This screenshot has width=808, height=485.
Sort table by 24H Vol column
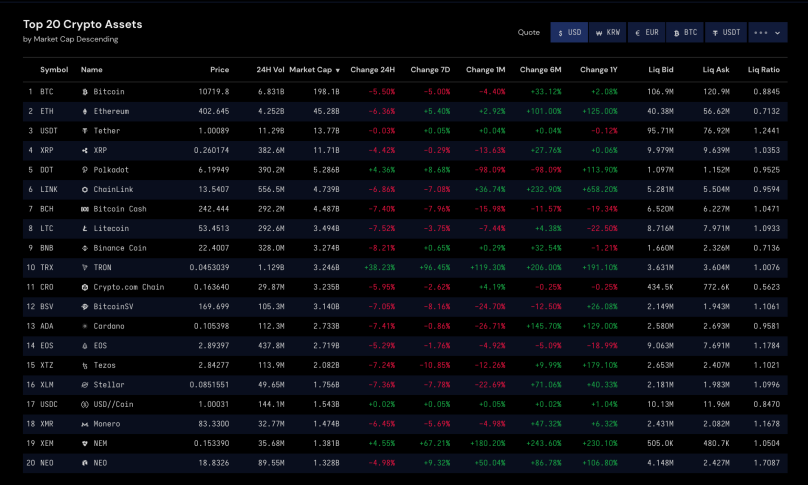click(271, 70)
